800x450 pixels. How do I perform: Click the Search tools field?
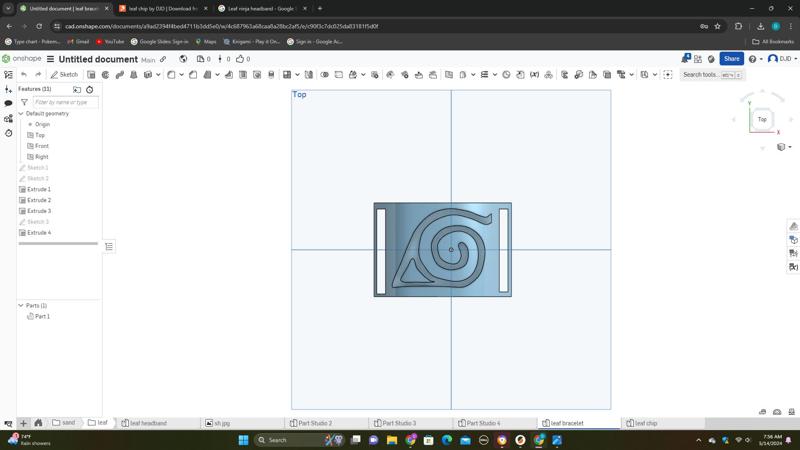click(x=712, y=74)
